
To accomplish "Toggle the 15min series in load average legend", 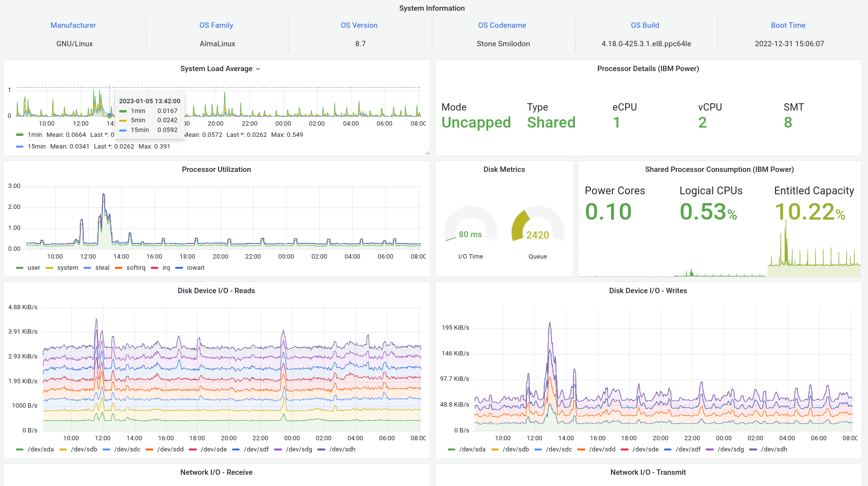I will [37, 147].
